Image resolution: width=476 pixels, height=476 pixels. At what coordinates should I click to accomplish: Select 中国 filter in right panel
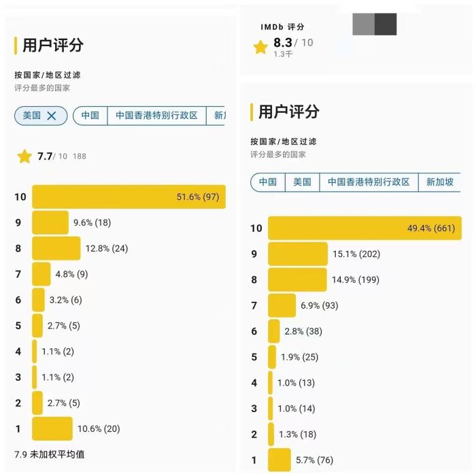pyautogui.click(x=268, y=182)
